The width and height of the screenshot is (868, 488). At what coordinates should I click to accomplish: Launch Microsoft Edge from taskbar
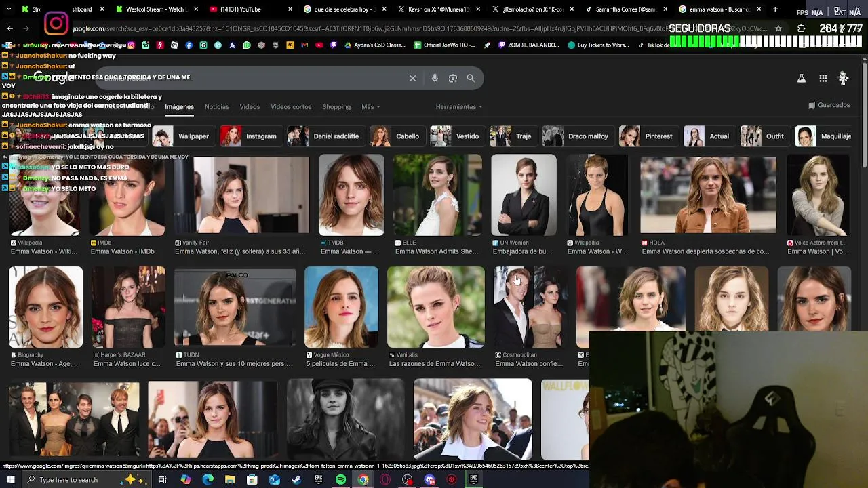(x=208, y=480)
